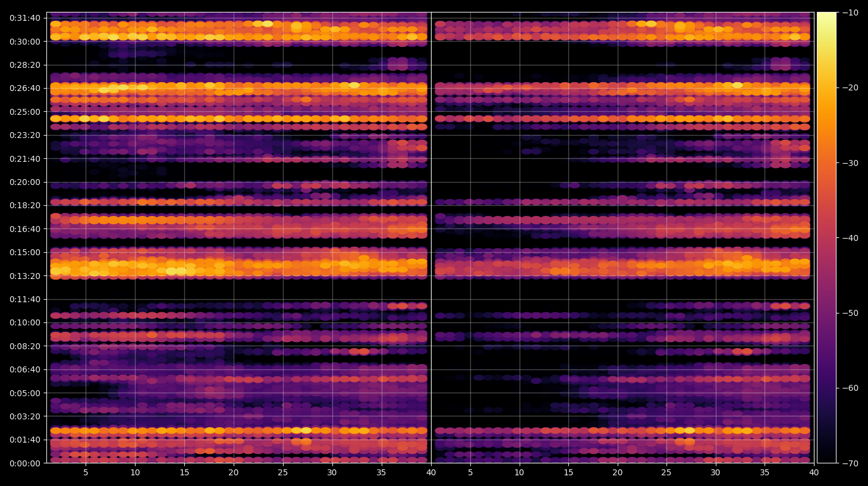Viewport: 868px width, 486px height.
Task: Click the colorbar gradient scale
Action: pos(826,237)
